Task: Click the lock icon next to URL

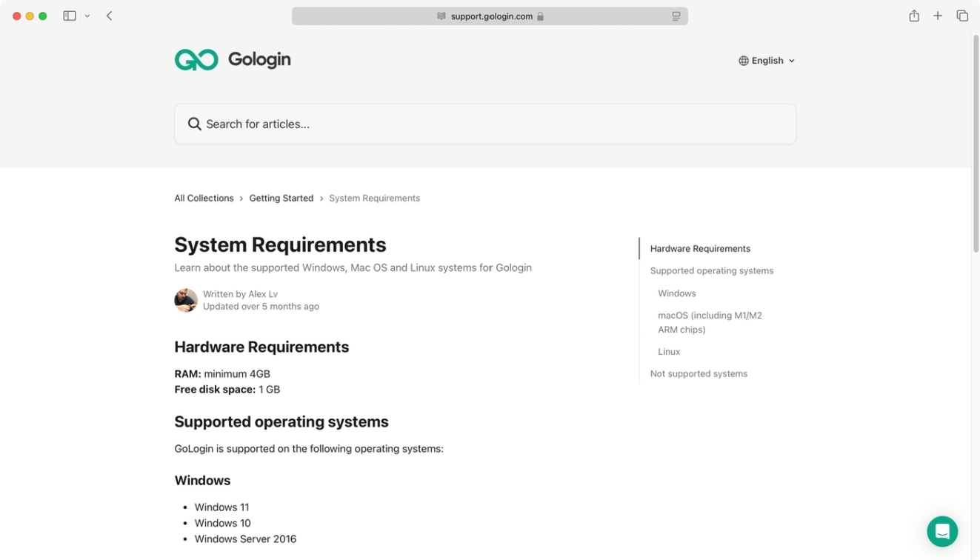Action: (540, 16)
